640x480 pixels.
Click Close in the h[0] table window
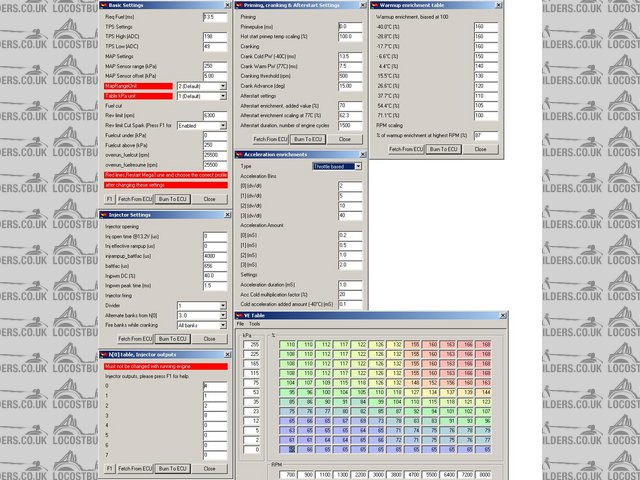(x=209, y=469)
